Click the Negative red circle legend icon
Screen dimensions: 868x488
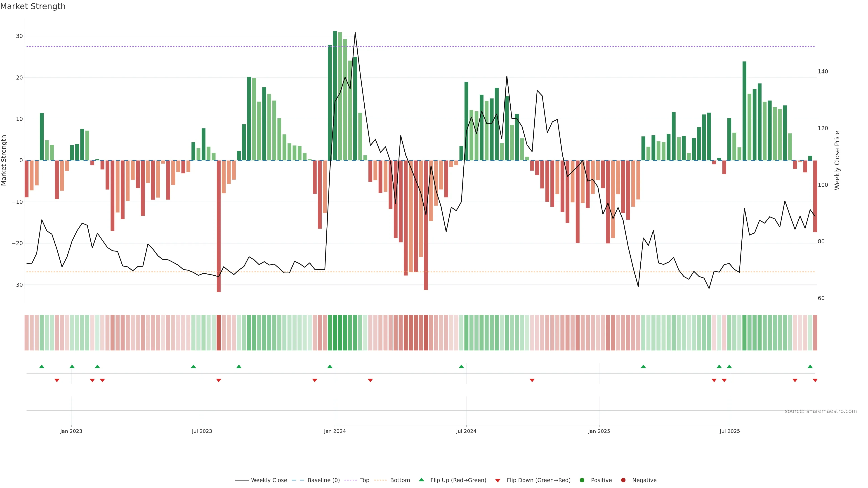[x=623, y=480]
